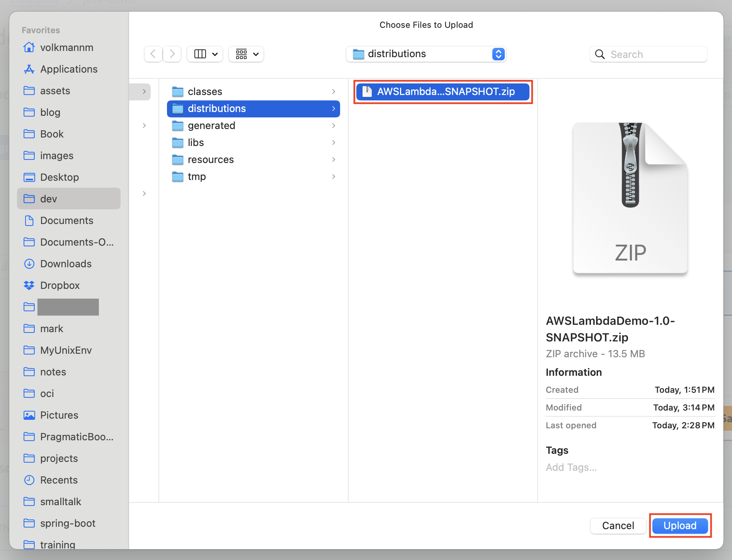
Task: Open the Recents item in Favorites
Action: (59, 480)
